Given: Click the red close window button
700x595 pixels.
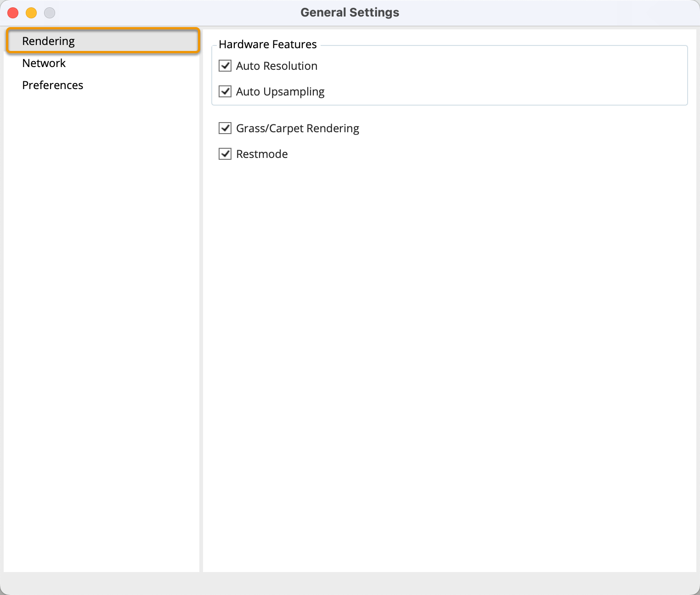Looking at the screenshot, I should point(13,12).
